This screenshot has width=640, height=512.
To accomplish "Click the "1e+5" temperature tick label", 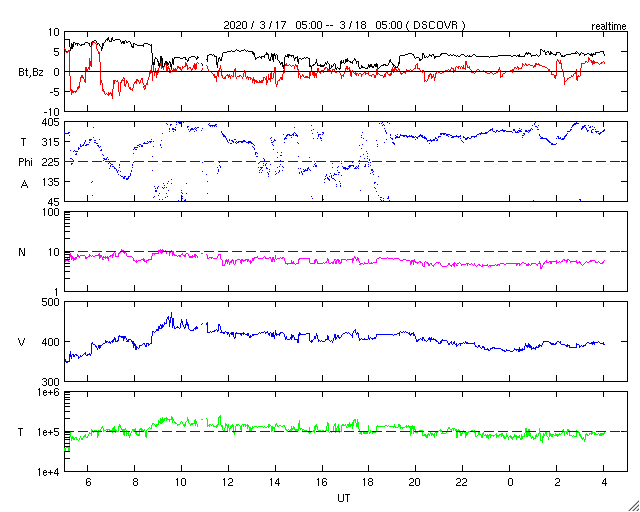I will (49, 432).
